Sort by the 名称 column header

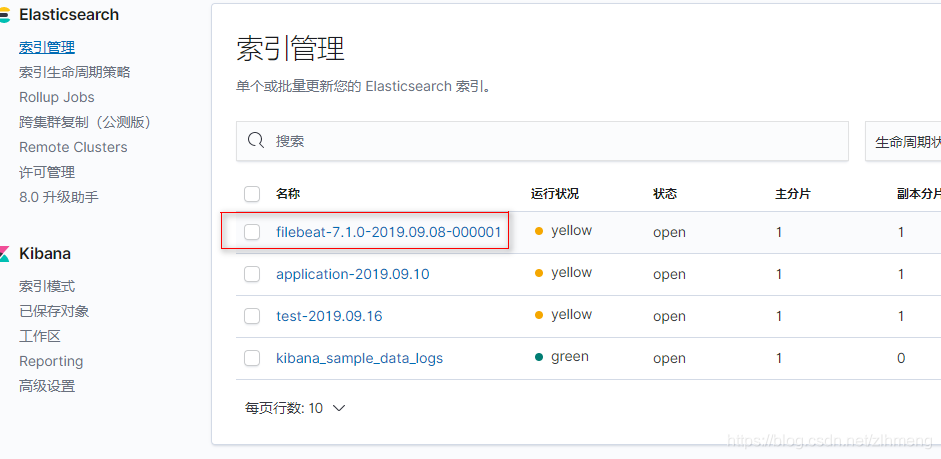coord(288,194)
